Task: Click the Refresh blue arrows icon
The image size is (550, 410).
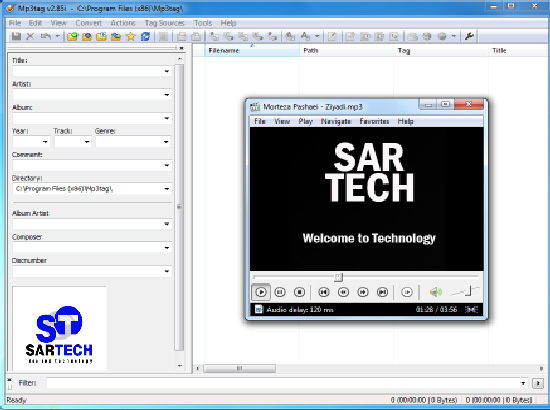Action: 145,36
